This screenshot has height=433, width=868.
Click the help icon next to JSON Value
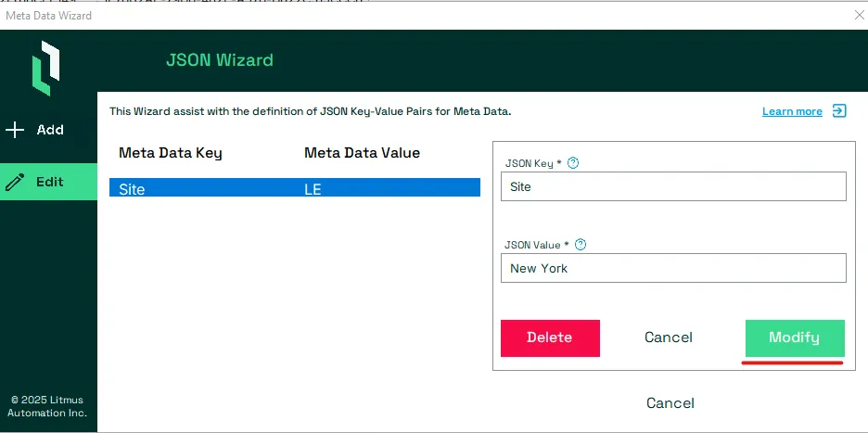click(581, 244)
